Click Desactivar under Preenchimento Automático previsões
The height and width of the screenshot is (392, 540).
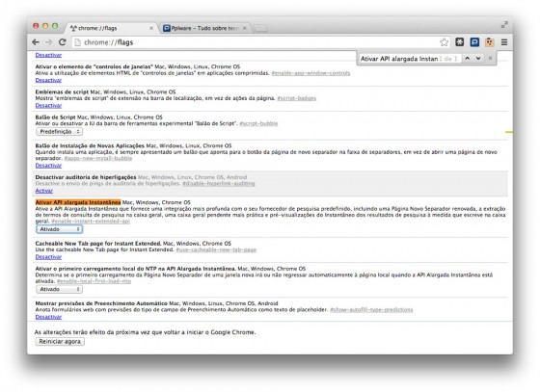[x=48, y=317]
